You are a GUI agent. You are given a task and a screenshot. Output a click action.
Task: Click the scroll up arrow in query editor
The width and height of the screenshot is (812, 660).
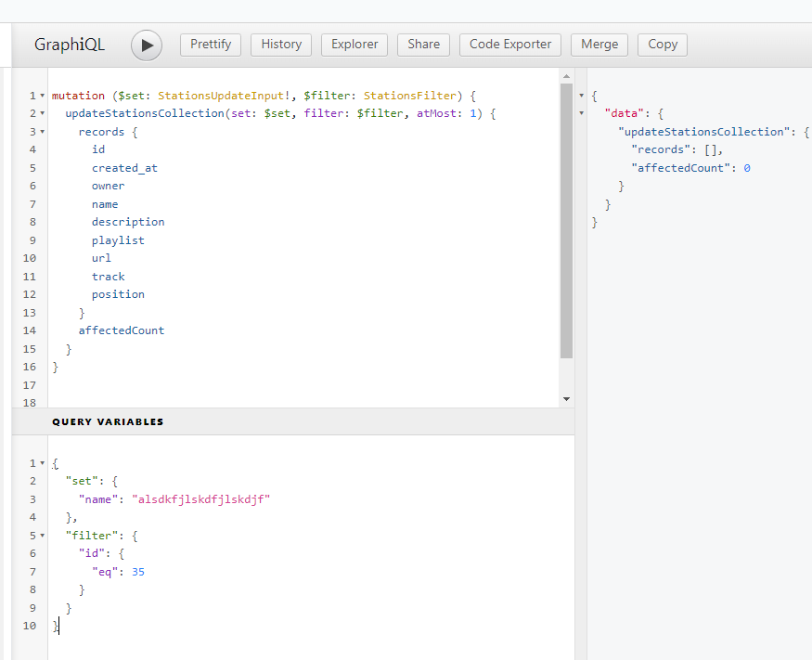pyautogui.click(x=566, y=75)
